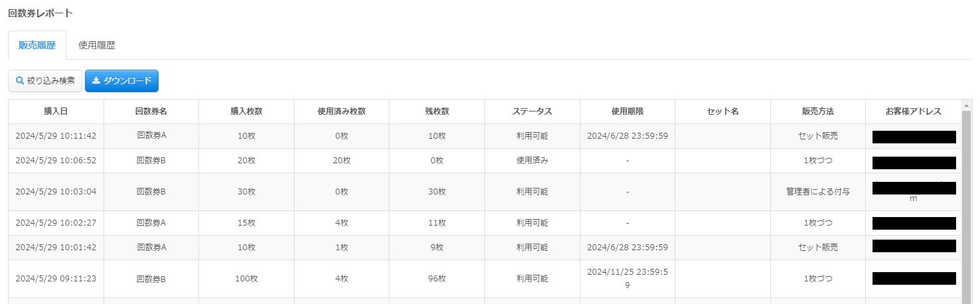Click the 購入枚数 column header
The height and width of the screenshot is (304, 980).
pyautogui.click(x=246, y=112)
